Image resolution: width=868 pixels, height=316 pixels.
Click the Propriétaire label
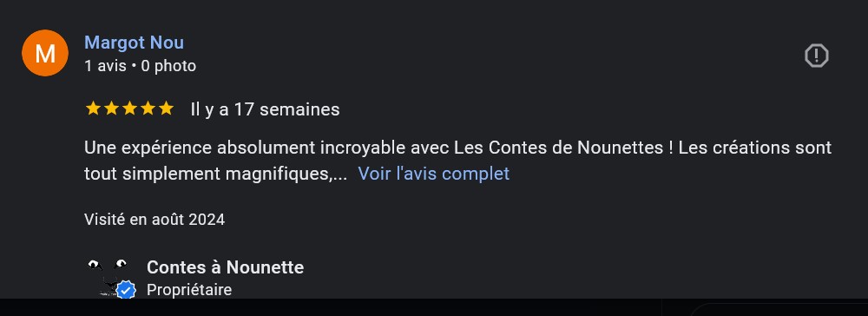click(188, 290)
